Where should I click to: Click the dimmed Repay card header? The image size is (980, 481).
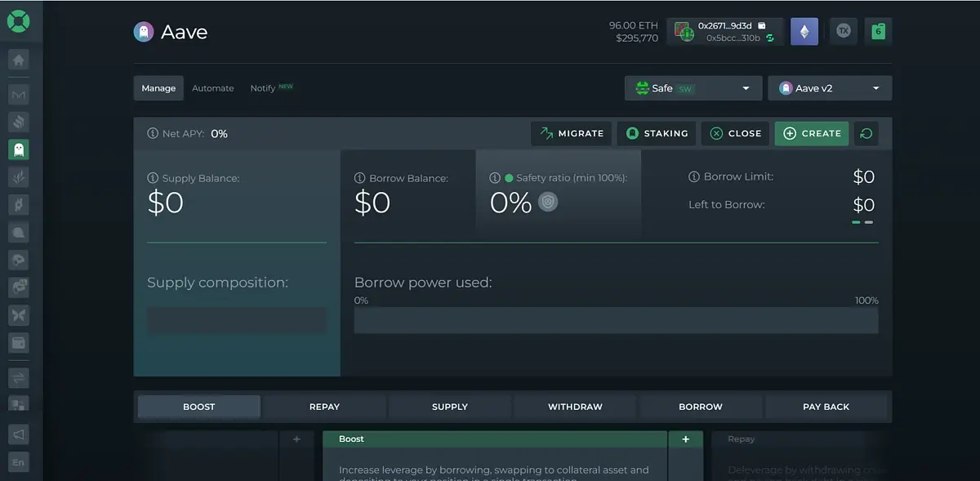click(x=800, y=439)
